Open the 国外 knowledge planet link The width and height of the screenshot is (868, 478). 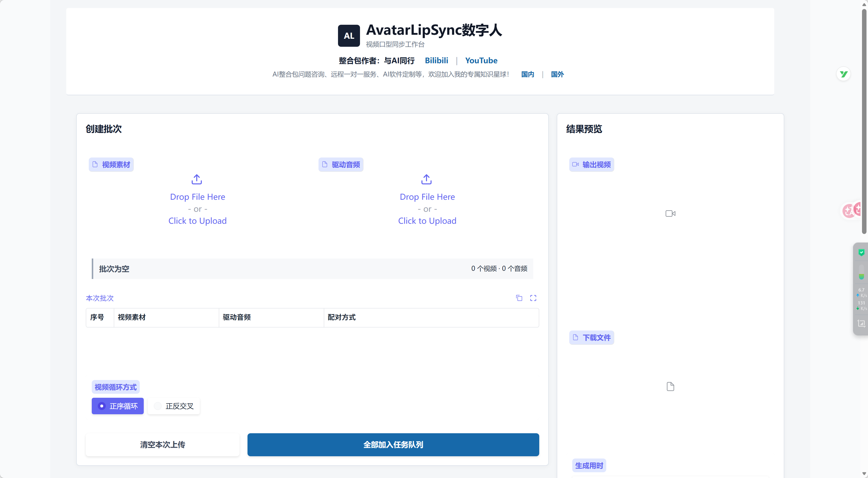557,74
